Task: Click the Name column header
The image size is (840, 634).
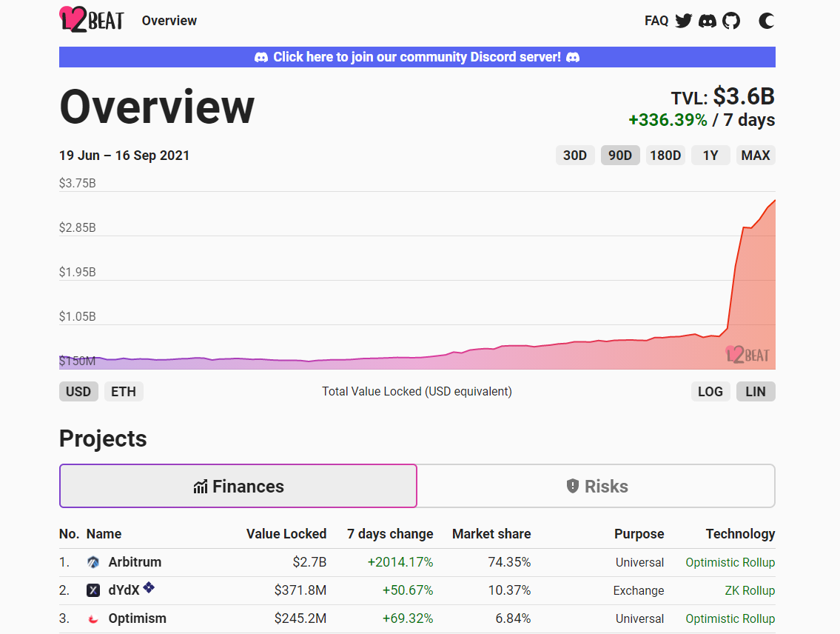Action: point(104,534)
